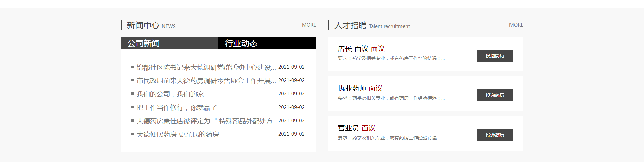The image size is (644, 162).
Task: Open article 大德便民药房 更亲民的药房
Action: coord(177,134)
